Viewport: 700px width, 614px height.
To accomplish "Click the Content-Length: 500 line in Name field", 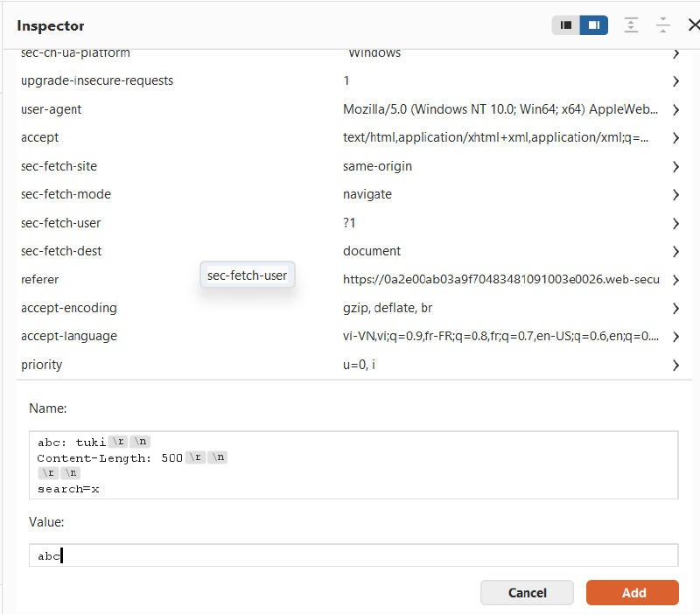I will (x=132, y=457).
